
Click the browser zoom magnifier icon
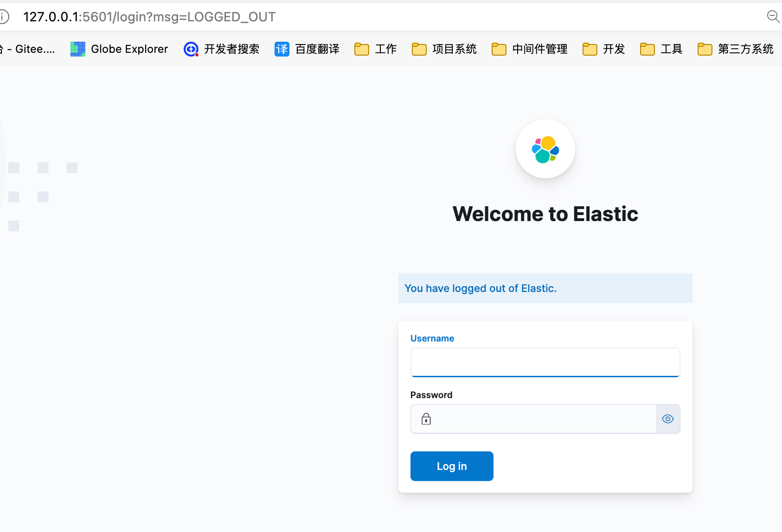pyautogui.click(x=773, y=17)
